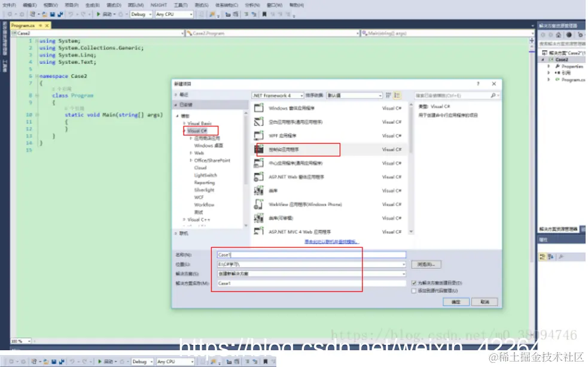The width and height of the screenshot is (588, 367).
Task: Switch template list to small icons view
Action: click(388, 95)
